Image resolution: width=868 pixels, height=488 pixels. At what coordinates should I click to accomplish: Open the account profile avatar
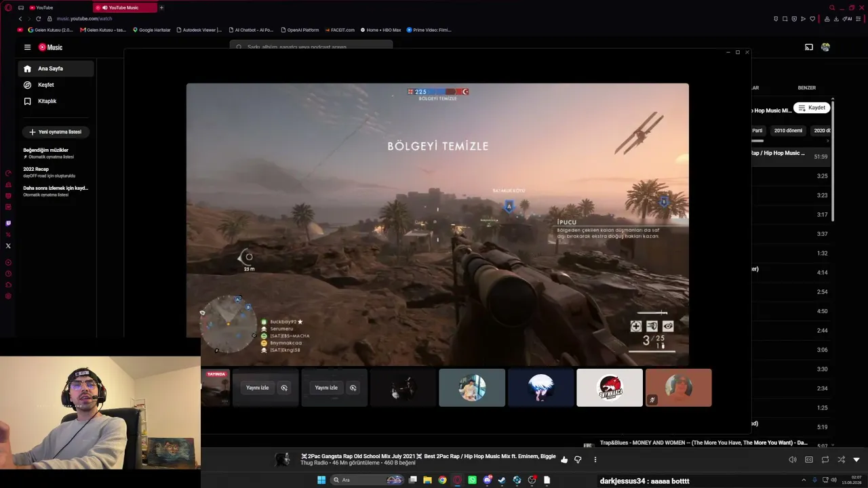[x=825, y=47]
